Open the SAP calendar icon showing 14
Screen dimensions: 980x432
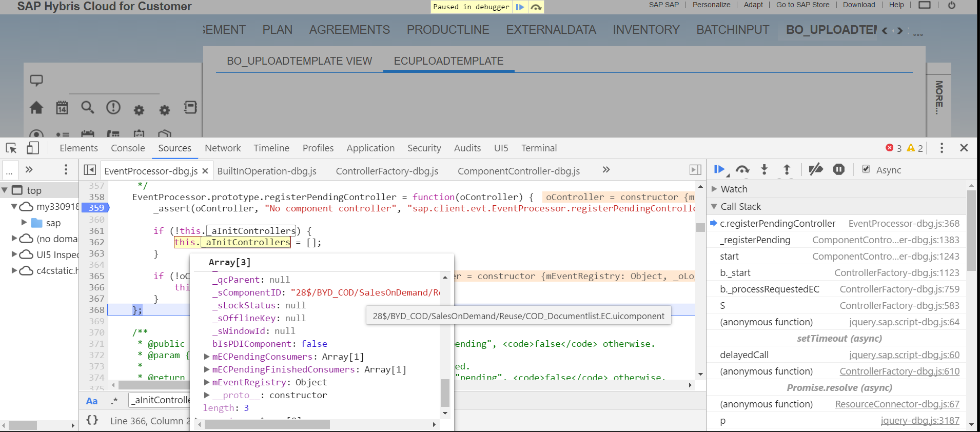coord(62,108)
